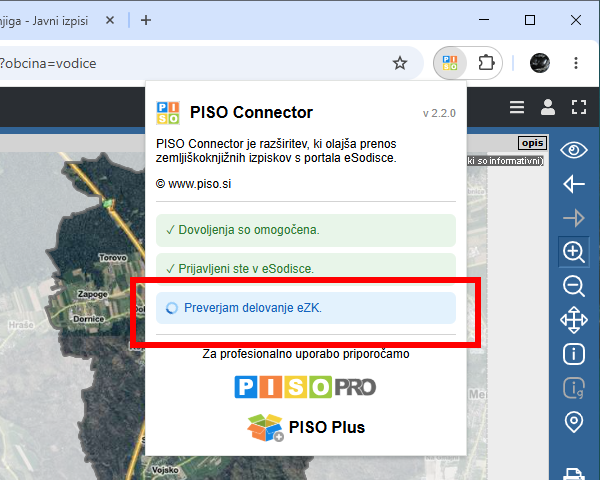Click the opis button
Screen dimensions: 600x480
tap(532, 143)
